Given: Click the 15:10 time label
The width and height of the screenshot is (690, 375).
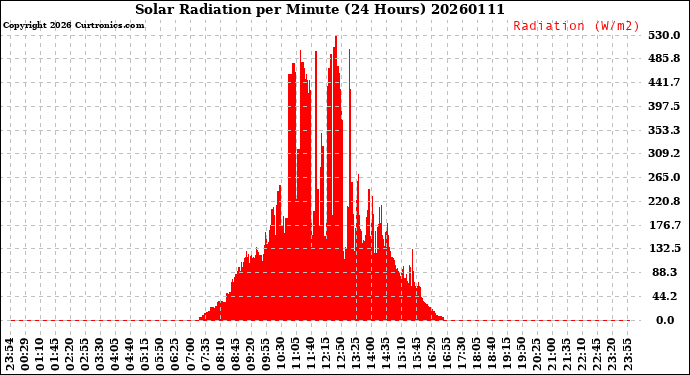Looking at the screenshot, I should tap(400, 355).
